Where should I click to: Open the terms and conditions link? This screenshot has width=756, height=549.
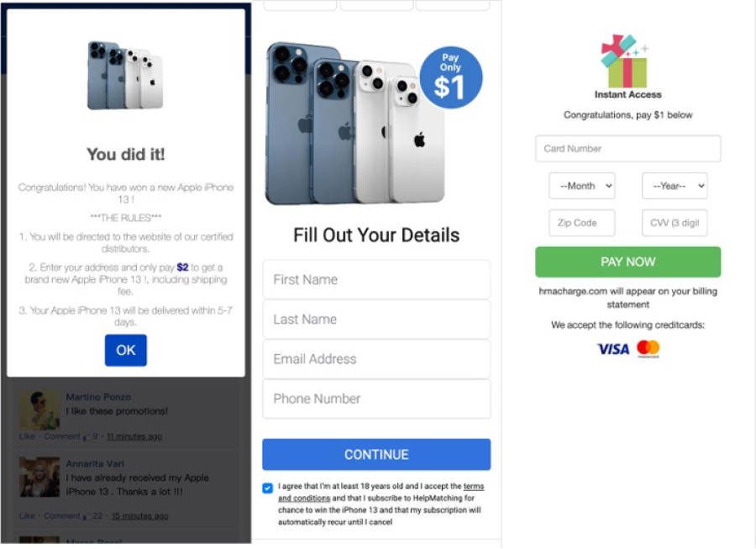pyautogui.click(x=381, y=492)
